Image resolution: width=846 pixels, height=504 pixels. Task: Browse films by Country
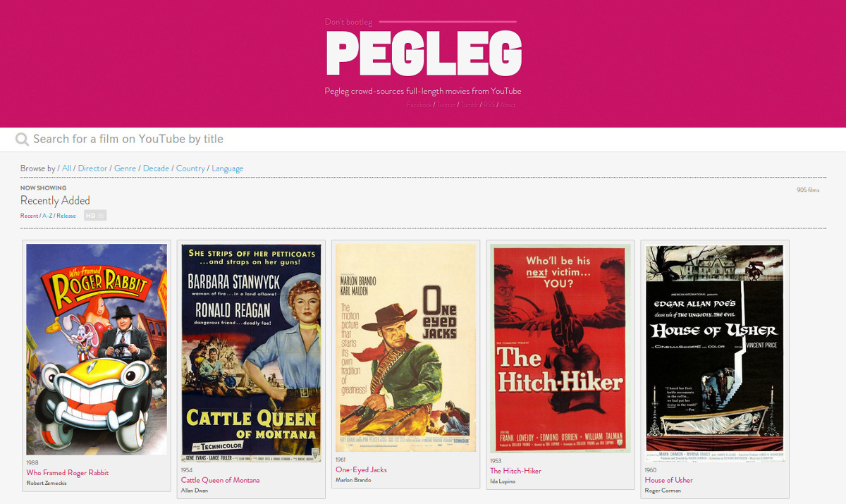(x=190, y=168)
